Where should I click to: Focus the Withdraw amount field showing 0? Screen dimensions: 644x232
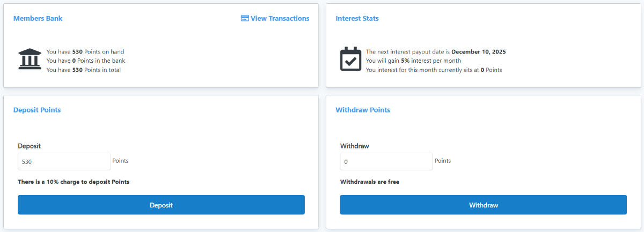point(386,161)
